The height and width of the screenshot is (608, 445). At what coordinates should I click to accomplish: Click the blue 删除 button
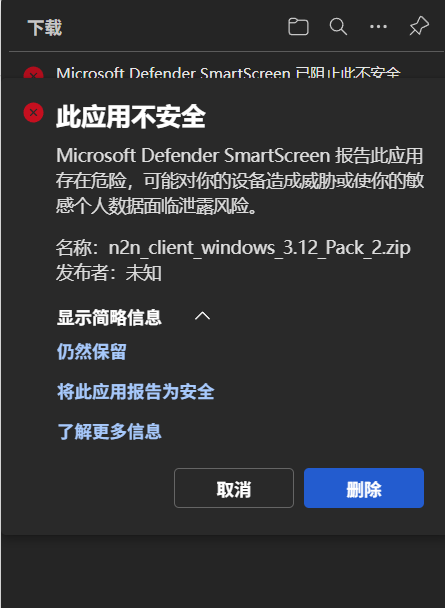coord(364,488)
